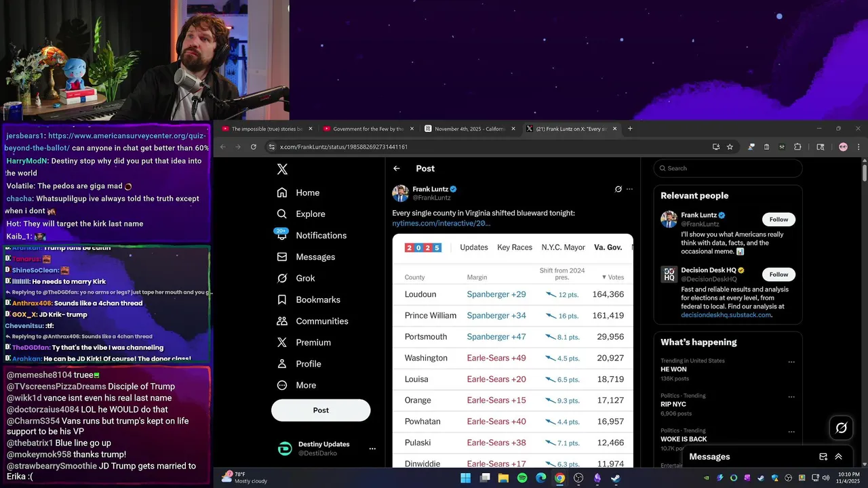Click the weather widget on taskbar
This screenshot has width=868, height=488.
point(244,478)
